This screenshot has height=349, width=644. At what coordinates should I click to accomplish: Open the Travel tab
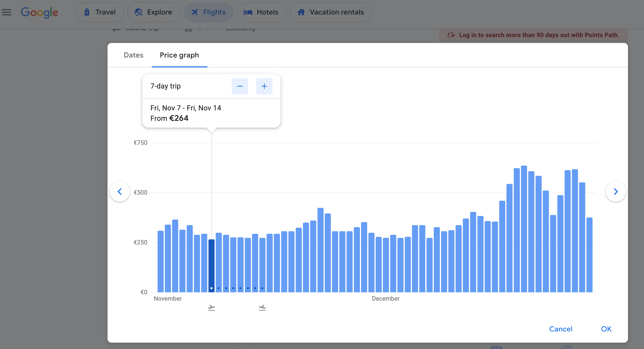click(x=100, y=12)
